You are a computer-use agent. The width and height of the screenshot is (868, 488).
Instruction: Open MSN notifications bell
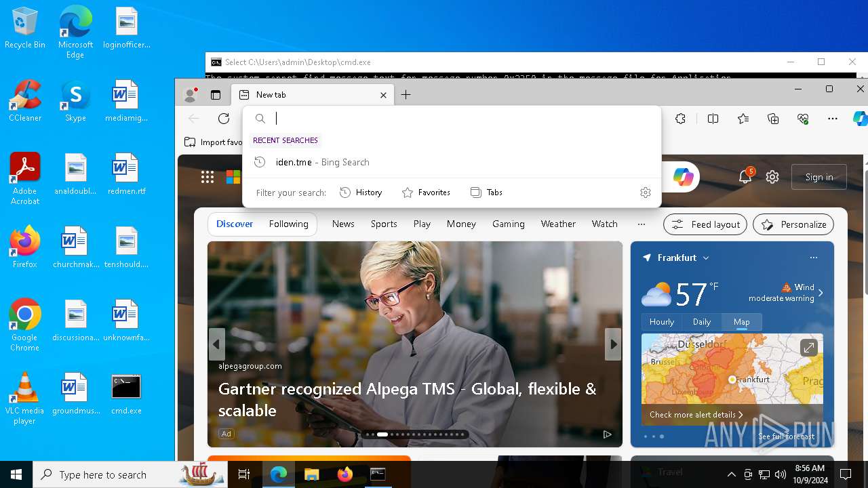click(745, 177)
